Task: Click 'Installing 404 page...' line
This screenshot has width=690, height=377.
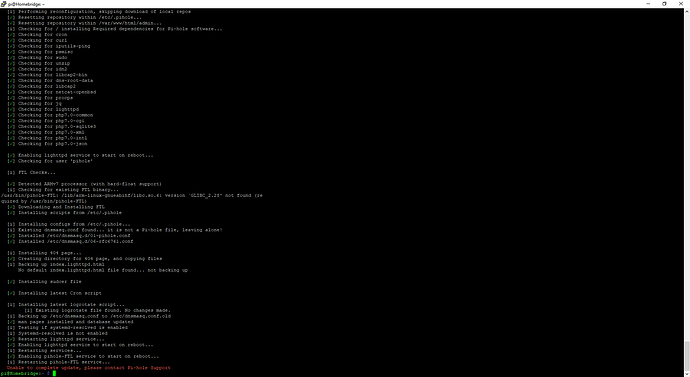Action: coord(44,253)
